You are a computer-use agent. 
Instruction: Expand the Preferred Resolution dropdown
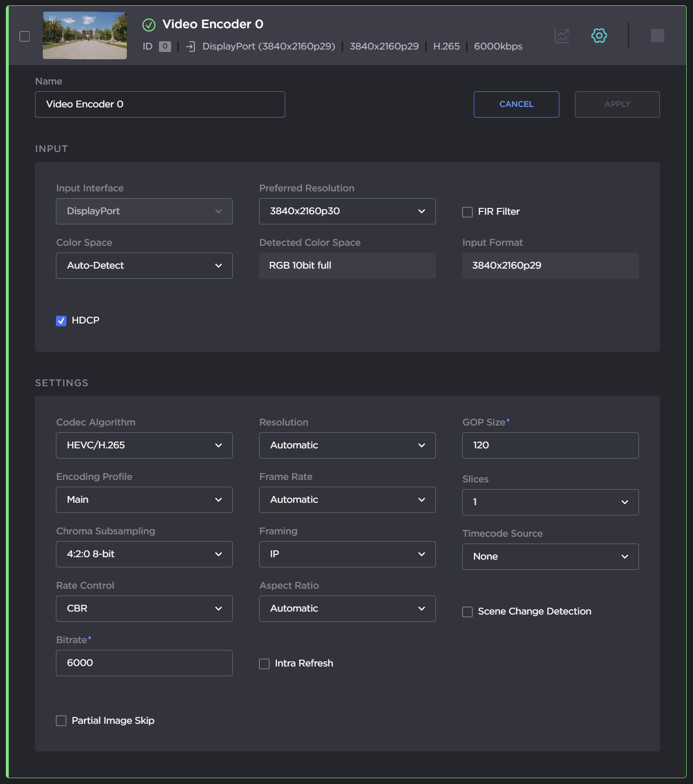(347, 211)
